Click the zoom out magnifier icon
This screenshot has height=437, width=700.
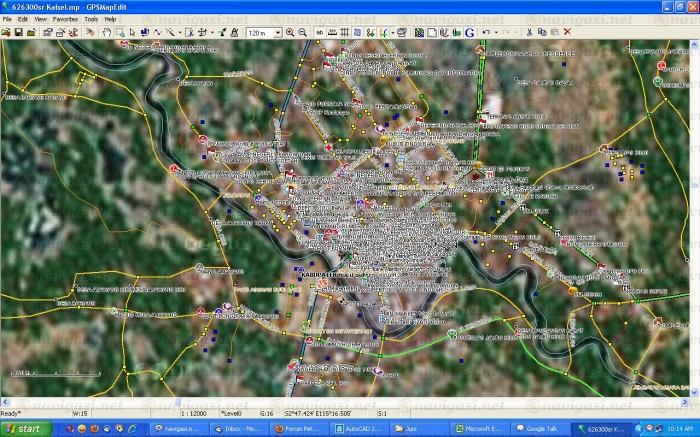[x=302, y=32]
